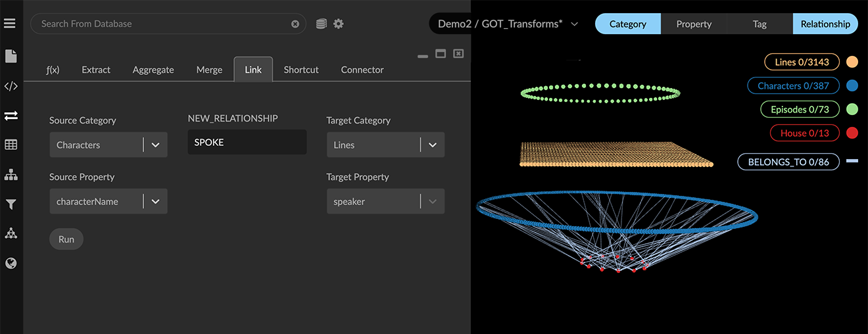Open the table view sidebar icon
This screenshot has width=868, height=334.
[11, 145]
